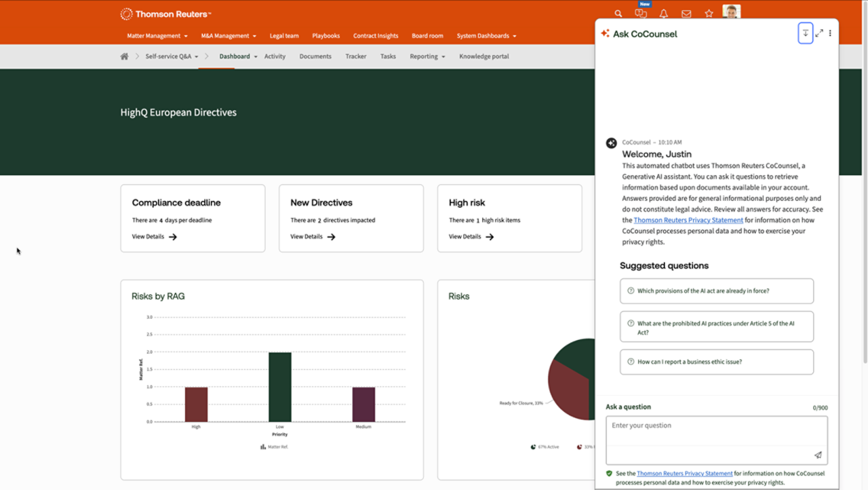Go to the home icon in breadcrumb
The width and height of the screenshot is (868, 490).
tap(124, 56)
